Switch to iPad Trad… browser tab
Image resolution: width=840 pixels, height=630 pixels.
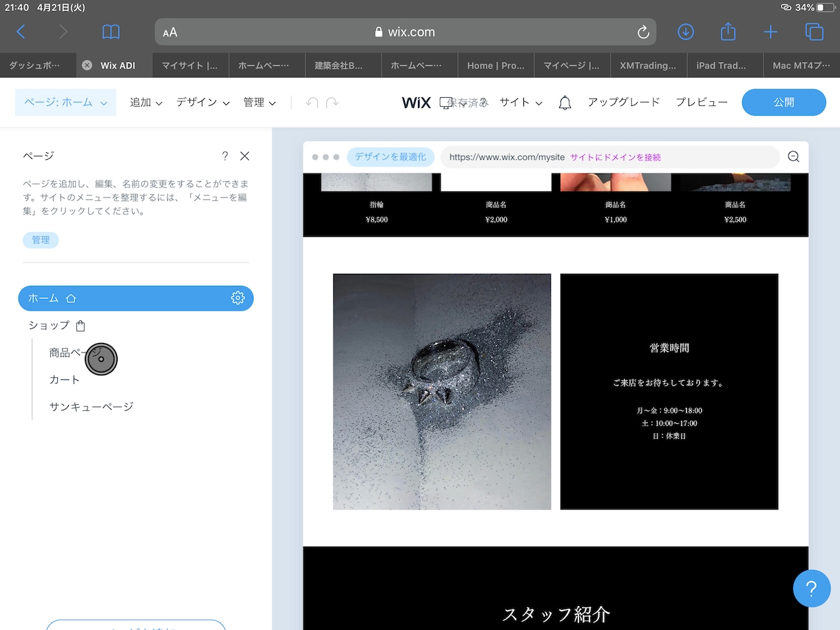click(725, 65)
